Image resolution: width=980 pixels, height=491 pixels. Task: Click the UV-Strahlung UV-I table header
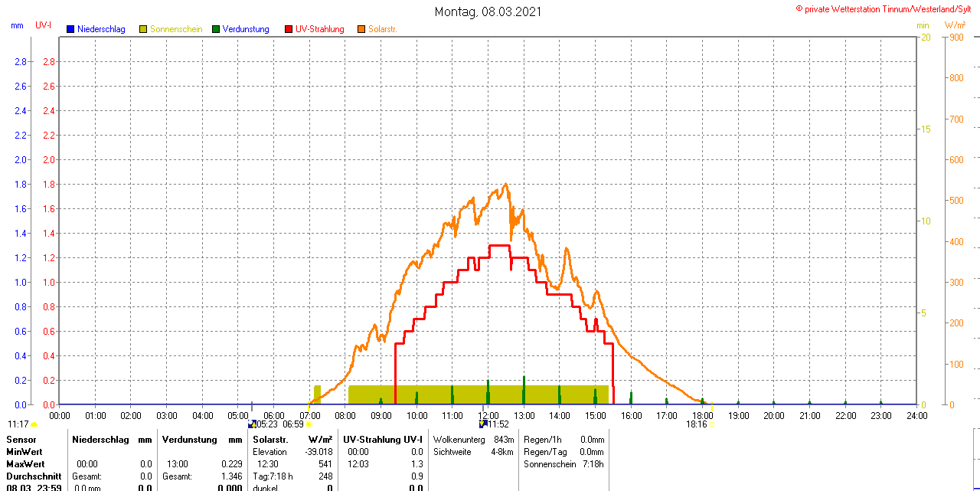(383, 440)
